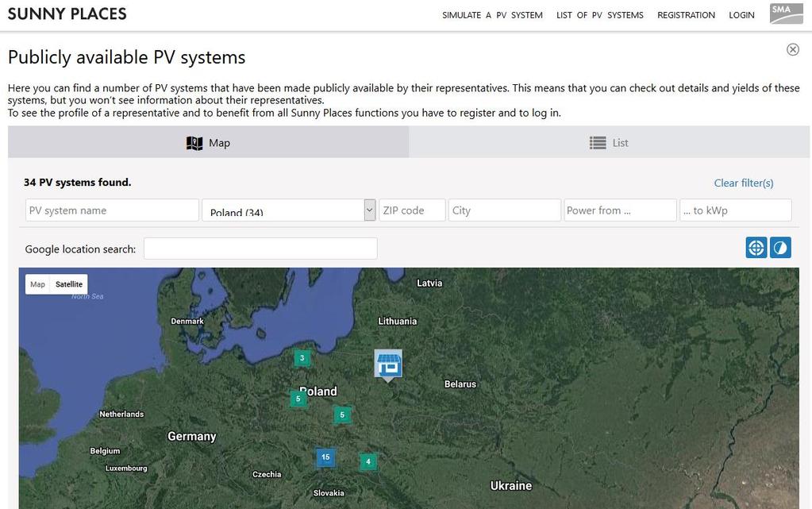Viewport: 812px width, 509px height.
Task: Expand country dropdown with its arrow button
Action: pyautogui.click(x=369, y=210)
